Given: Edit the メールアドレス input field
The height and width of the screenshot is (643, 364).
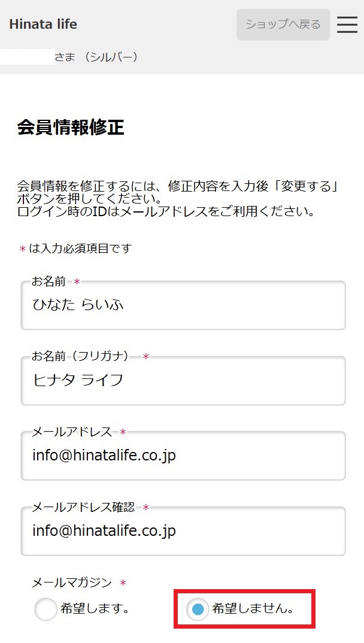Looking at the screenshot, I should point(183,456).
